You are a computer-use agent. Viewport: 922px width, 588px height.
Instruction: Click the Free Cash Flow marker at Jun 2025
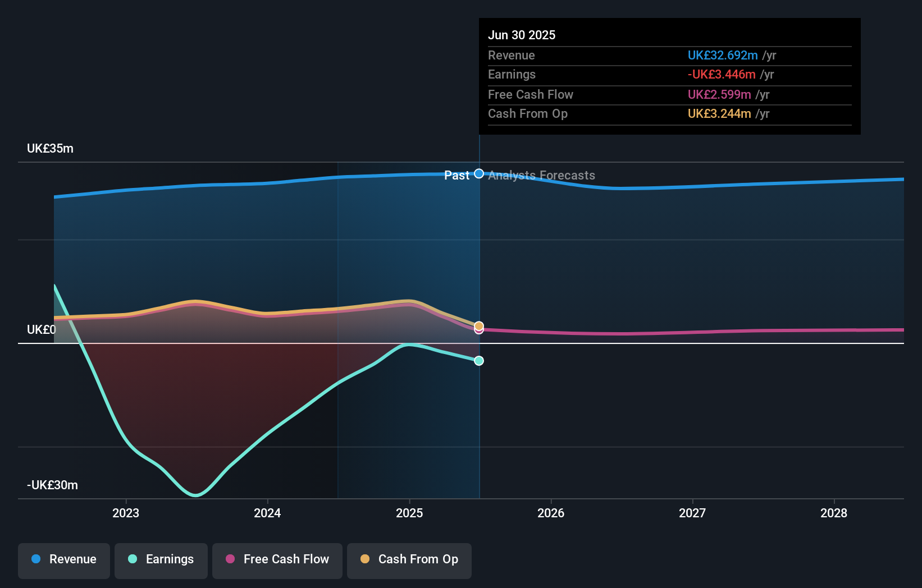[478, 330]
